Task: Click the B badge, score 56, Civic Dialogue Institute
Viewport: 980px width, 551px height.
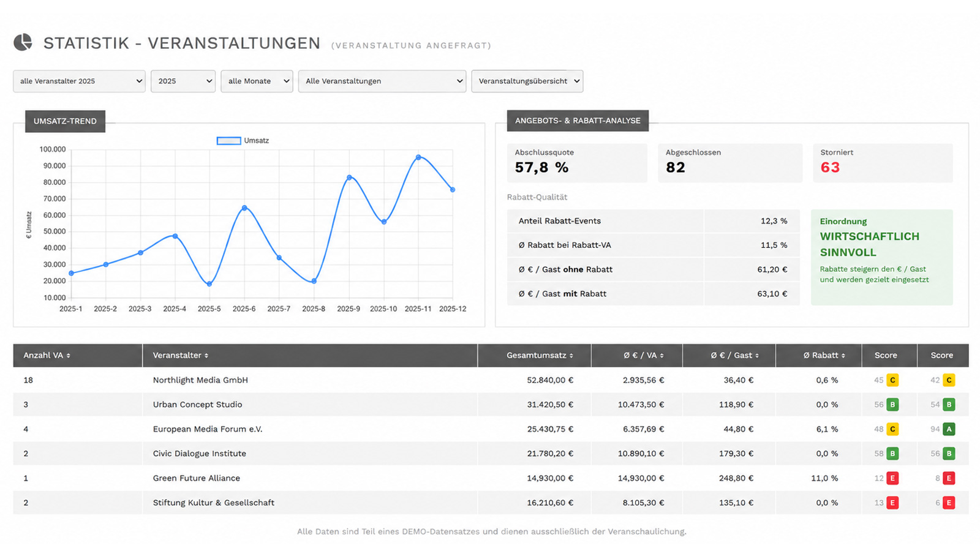Action: coord(949,454)
